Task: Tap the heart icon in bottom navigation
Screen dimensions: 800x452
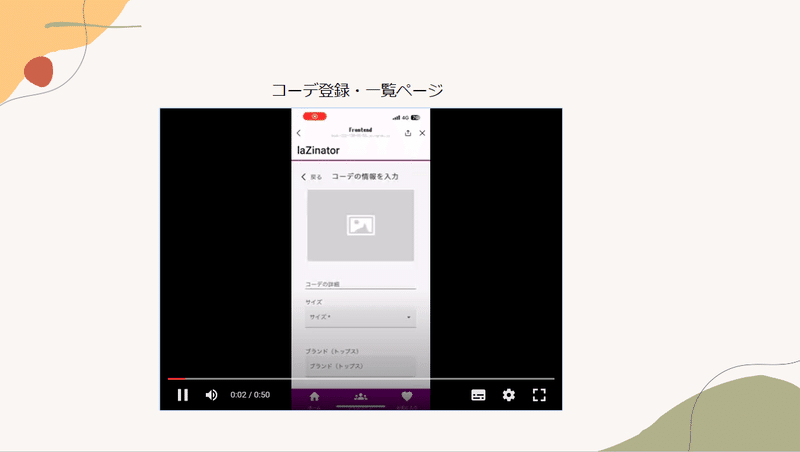Action: (407, 396)
